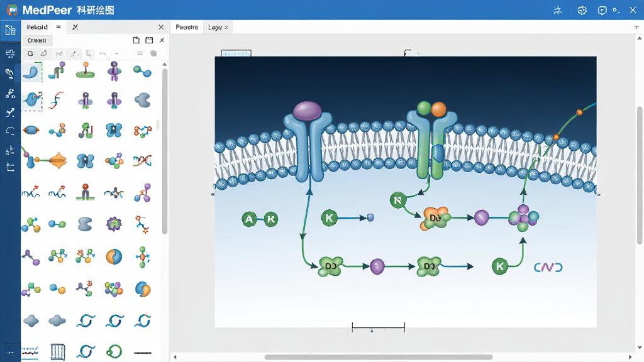644x362 pixels.
Task: Click the gray globe icon in library toolbar
Action: pos(153,53)
